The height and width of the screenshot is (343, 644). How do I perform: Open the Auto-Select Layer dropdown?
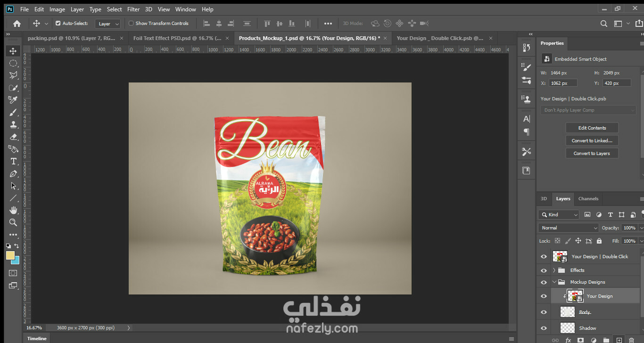[x=108, y=24]
